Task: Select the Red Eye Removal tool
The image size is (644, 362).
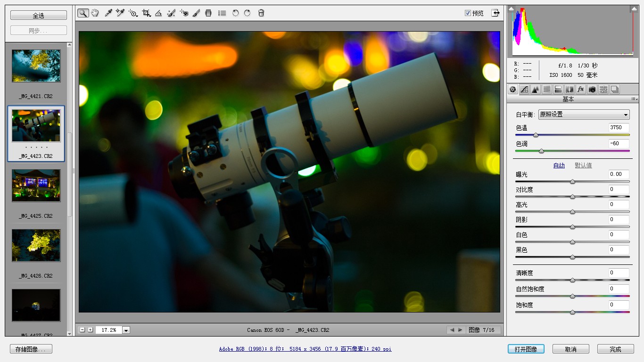Action: click(x=184, y=13)
